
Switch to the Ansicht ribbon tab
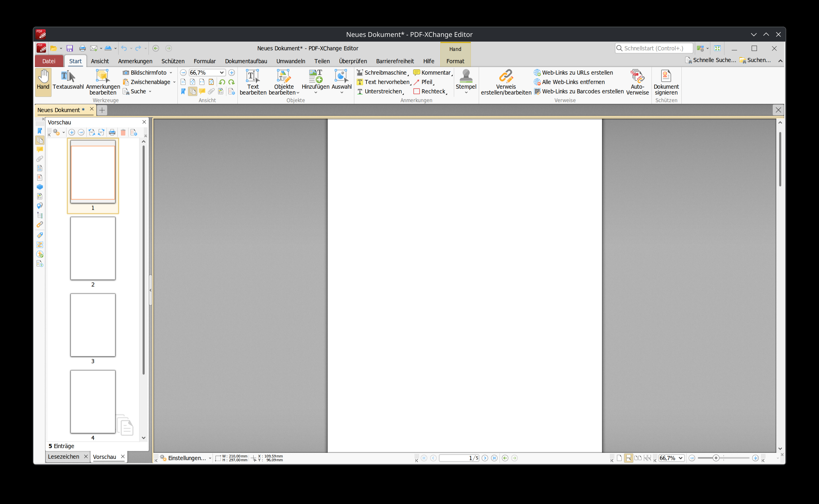(x=100, y=61)
